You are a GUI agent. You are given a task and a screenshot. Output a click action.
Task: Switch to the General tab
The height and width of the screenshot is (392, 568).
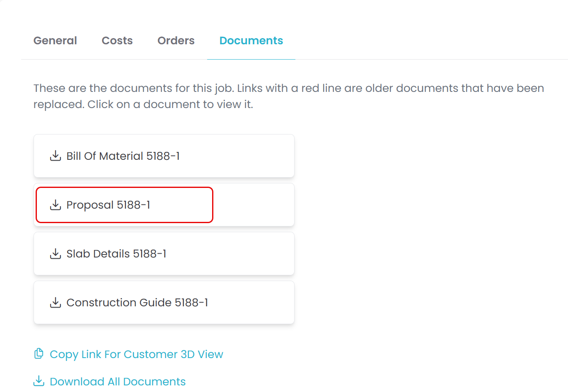pos(55,41)
